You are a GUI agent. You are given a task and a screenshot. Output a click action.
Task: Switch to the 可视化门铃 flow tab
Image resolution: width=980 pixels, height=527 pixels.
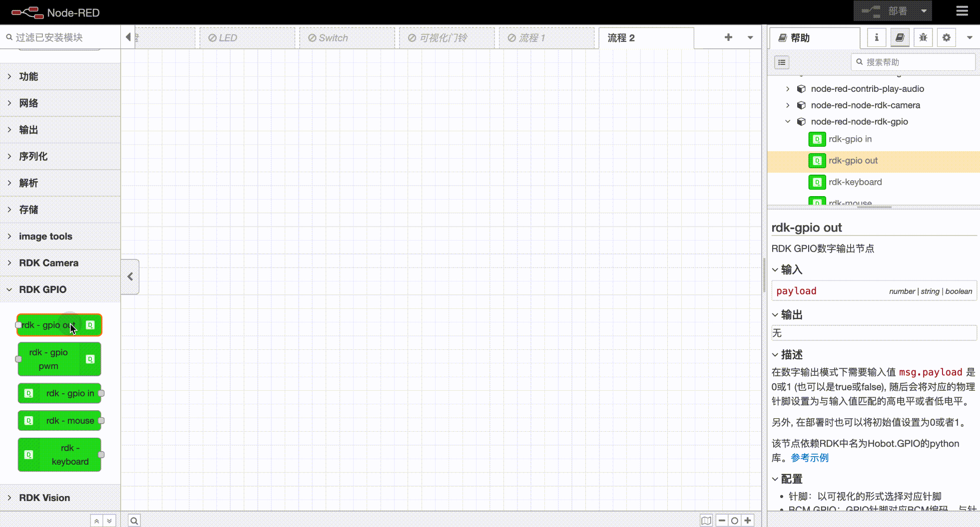[447, 38]
